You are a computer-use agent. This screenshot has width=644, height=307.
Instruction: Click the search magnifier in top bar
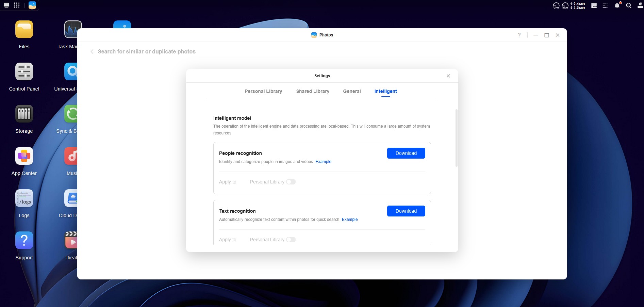click(x=629, y=5)
